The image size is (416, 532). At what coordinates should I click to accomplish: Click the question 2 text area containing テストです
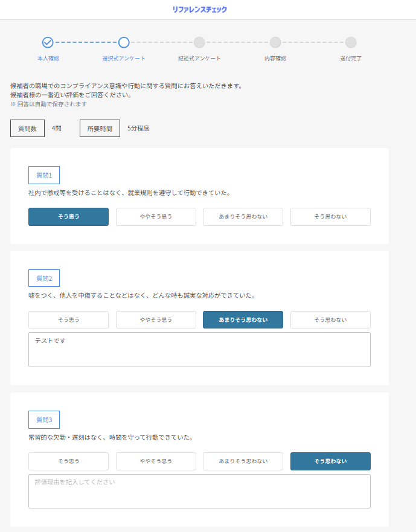pos(199,350)
